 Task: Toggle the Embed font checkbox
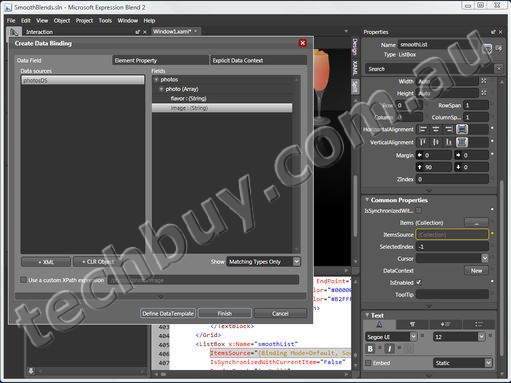(x=368, y=363)
